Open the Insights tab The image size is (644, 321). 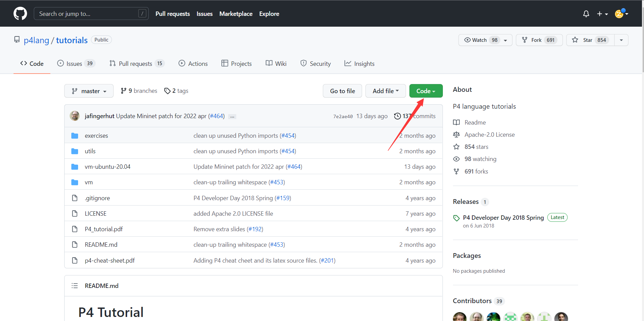coord(359,63)
